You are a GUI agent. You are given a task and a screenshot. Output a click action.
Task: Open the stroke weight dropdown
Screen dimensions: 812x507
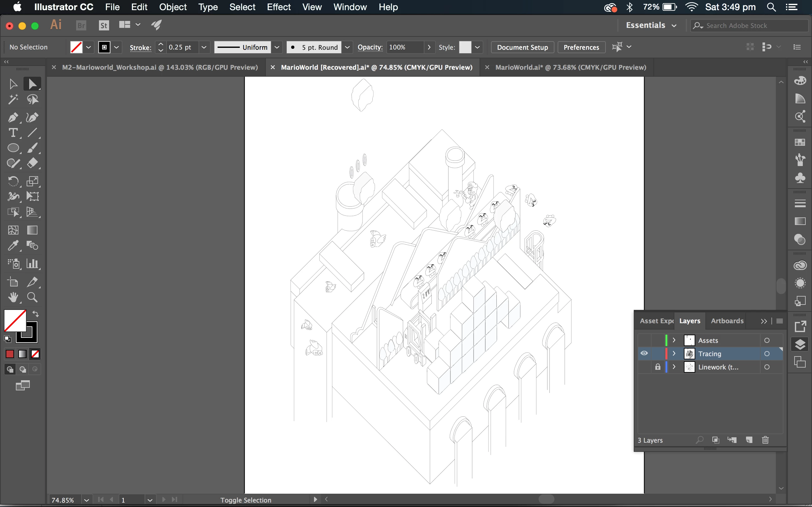(x=204, y=47)
